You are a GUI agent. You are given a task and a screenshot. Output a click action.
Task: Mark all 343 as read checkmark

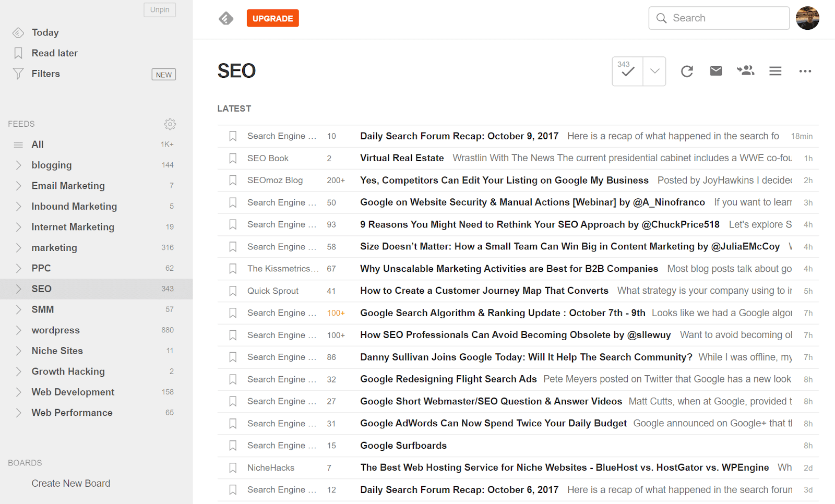[x=627, y=71]
